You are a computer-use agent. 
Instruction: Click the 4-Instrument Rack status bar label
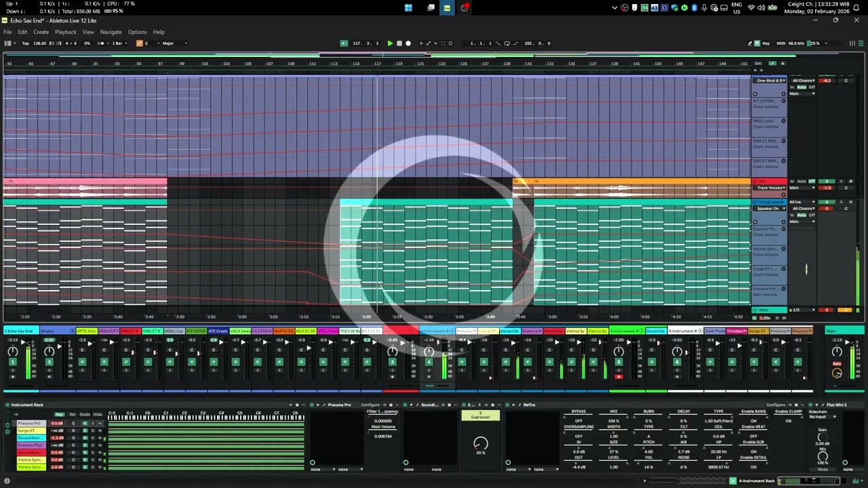click(757, 481)
